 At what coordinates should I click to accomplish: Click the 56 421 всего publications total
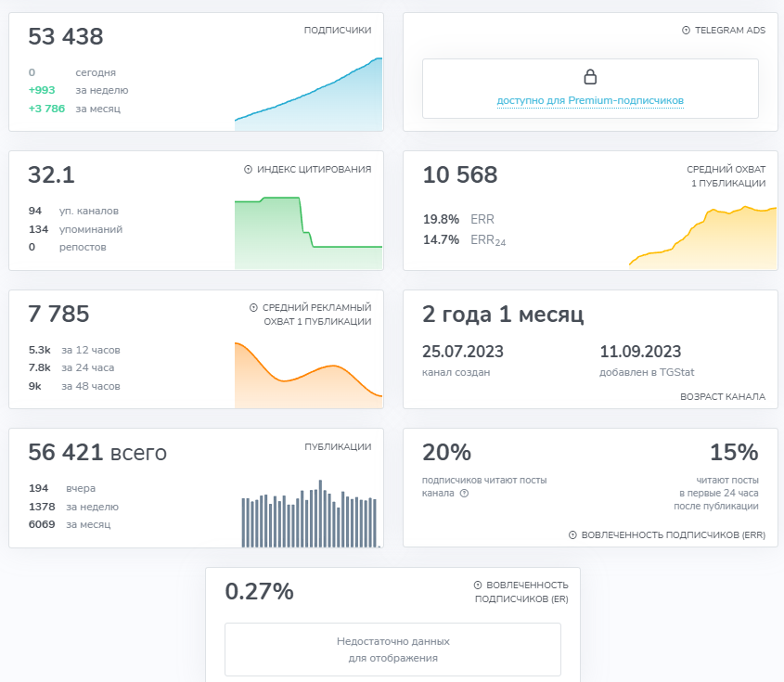tap(97, 454)
